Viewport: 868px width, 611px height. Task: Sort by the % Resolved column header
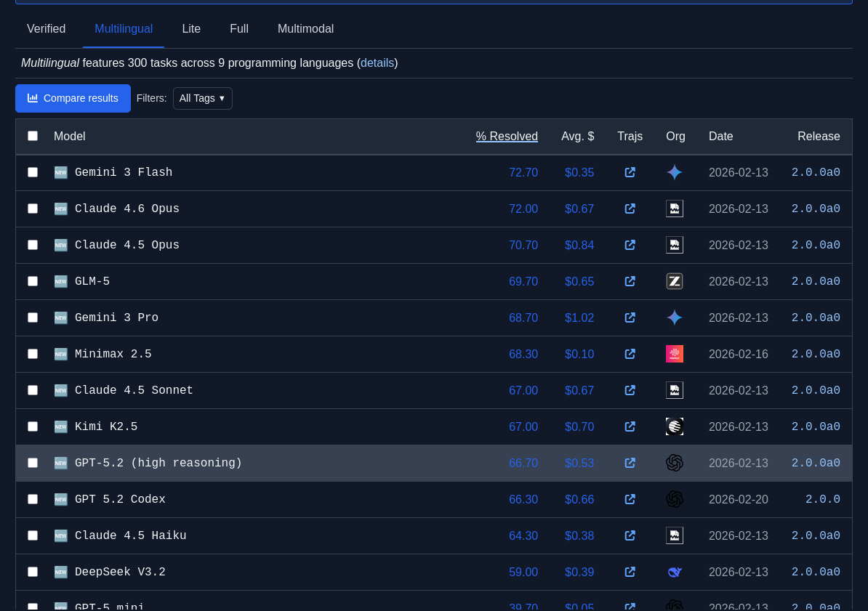[x=507, y=137]
